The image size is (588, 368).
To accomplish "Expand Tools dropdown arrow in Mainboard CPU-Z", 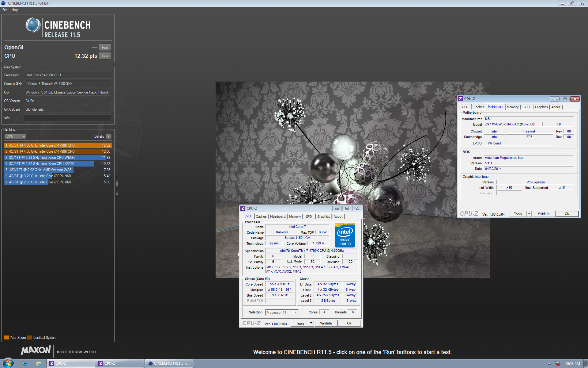I will click(x=529, y=214).
